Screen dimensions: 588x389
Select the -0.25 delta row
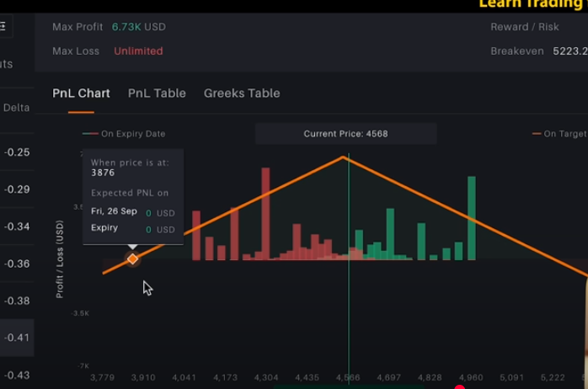coord(17,152)
